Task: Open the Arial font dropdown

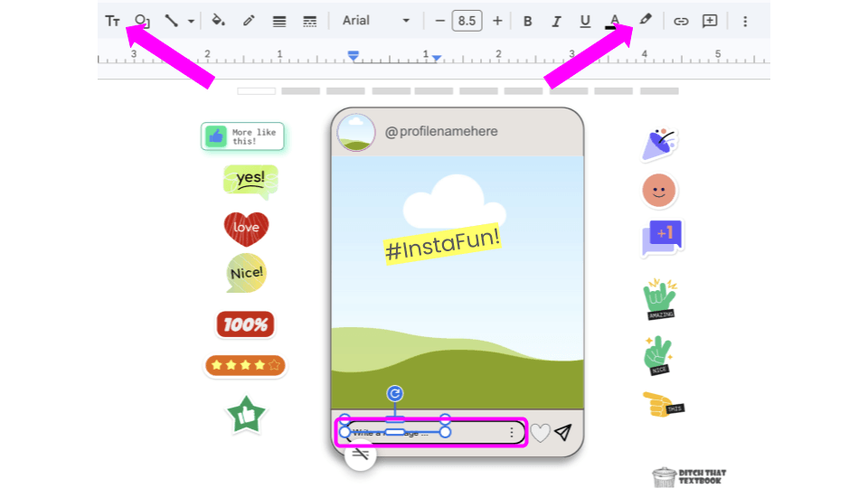Action: (x=376, y=21)
